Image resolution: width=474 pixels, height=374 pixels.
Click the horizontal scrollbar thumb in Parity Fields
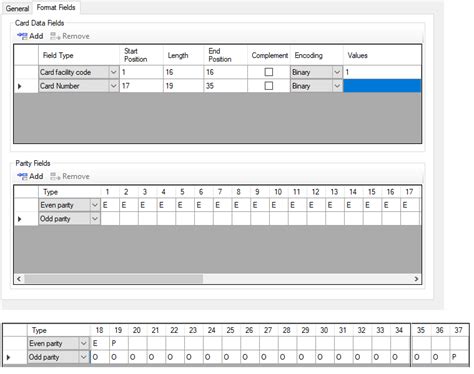point(113,279)
